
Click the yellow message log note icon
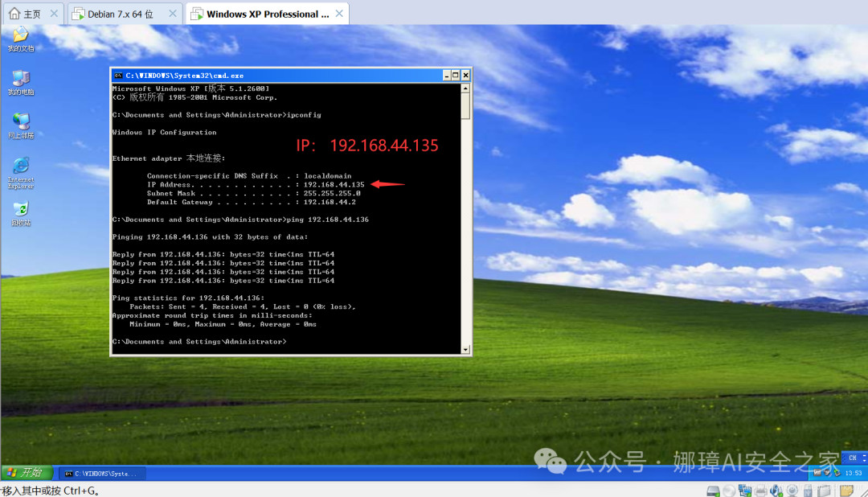846,491
